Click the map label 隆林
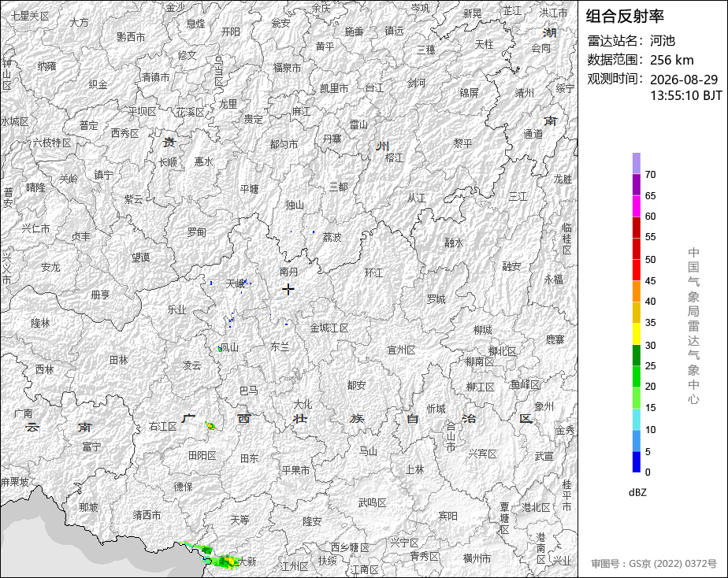 [40, 323]
